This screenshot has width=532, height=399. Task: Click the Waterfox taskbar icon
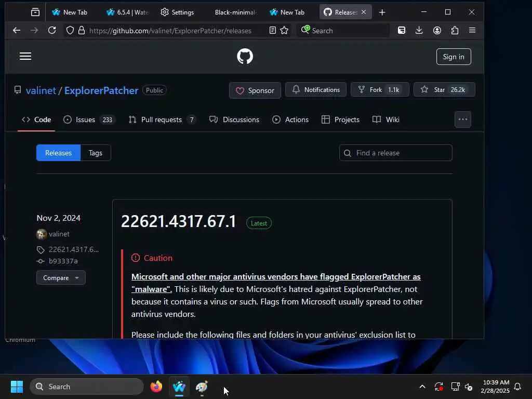coord(179,387)
